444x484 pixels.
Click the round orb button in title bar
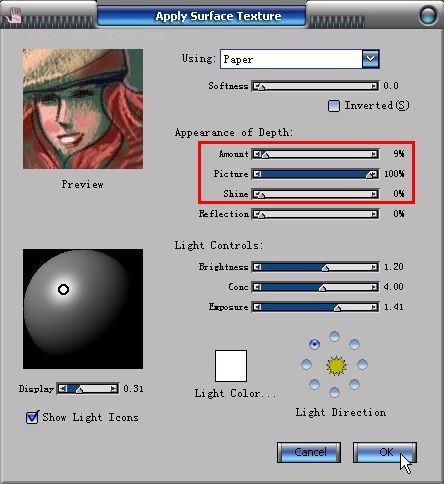pos(428,15)
